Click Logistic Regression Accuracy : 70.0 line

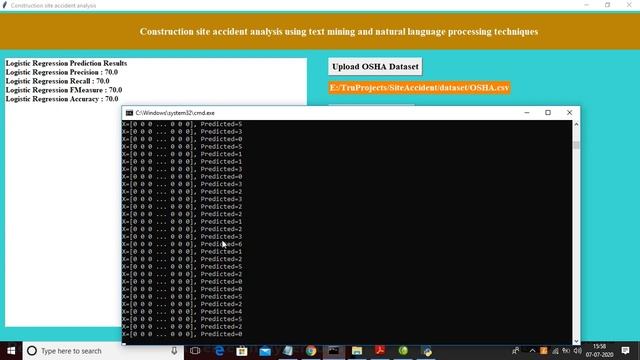(62, 99)
